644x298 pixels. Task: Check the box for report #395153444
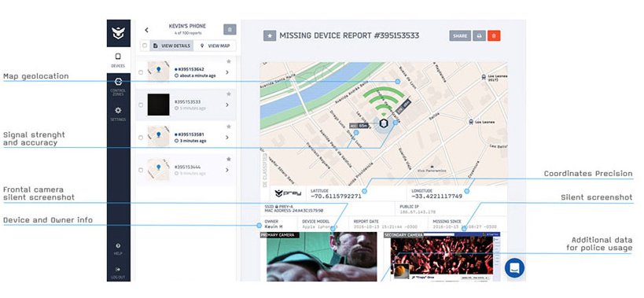tap(141, 170)
